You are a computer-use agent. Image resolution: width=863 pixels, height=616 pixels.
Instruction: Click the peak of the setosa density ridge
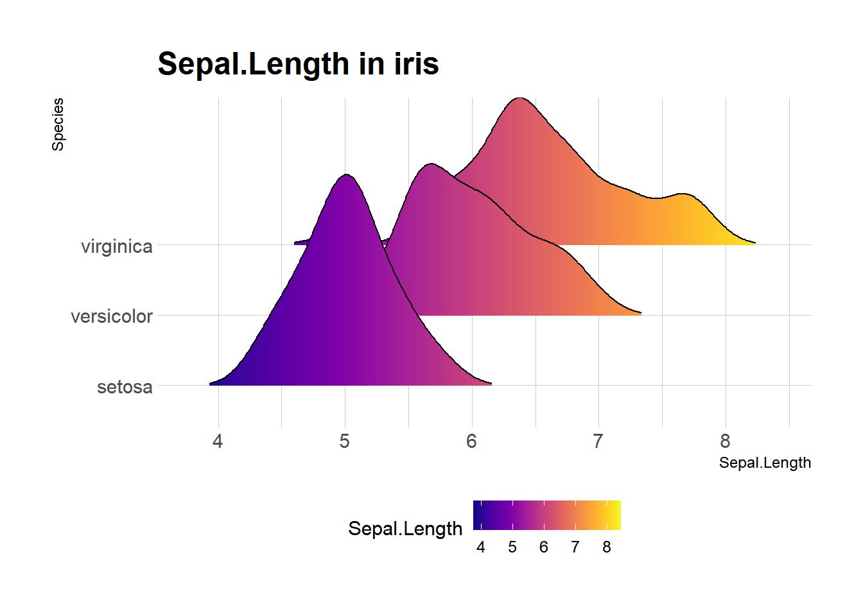click(347, 176)
